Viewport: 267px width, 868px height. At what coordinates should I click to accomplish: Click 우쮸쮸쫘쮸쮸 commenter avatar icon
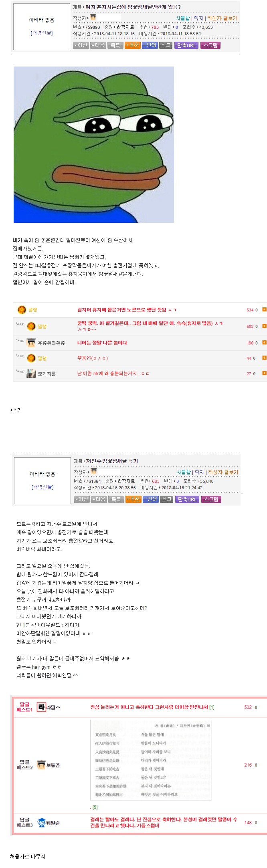point(31,343)
